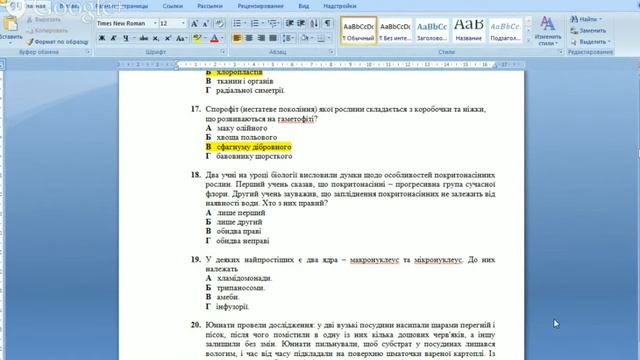Click the Increase Indent icon
The image size is (640, 360).
301,24
